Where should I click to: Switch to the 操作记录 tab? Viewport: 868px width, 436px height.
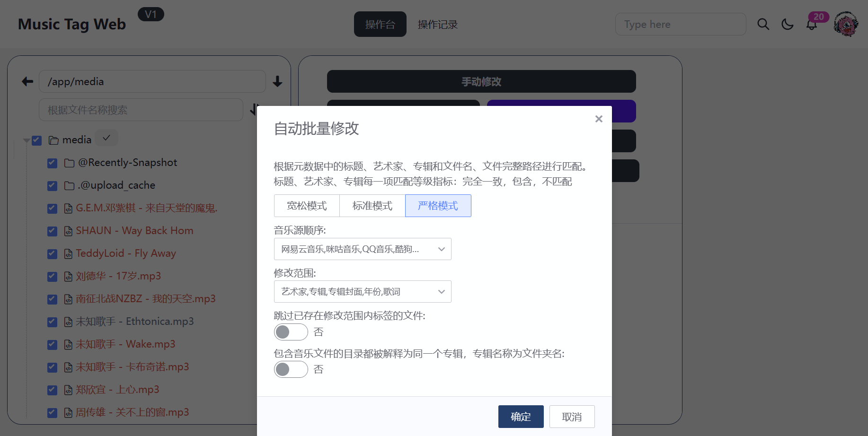[x=438, y=24]
